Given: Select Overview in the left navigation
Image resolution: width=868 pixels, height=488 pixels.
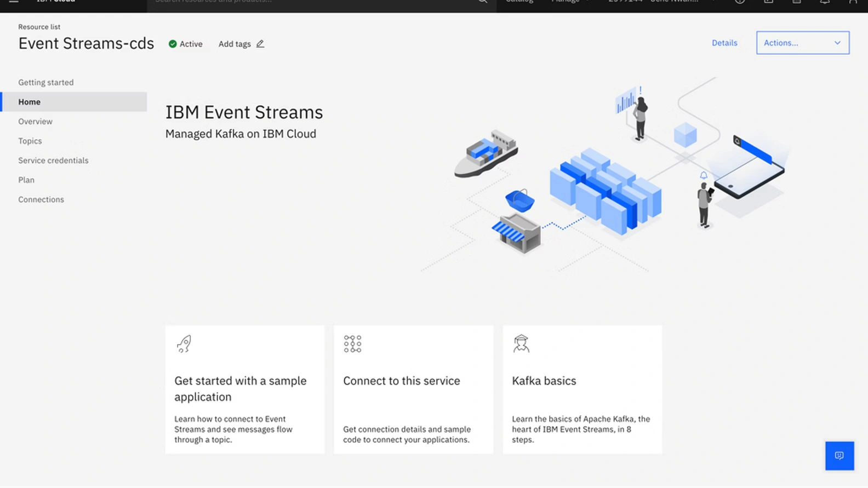Looking at the screenshot, I should (36, 122).
